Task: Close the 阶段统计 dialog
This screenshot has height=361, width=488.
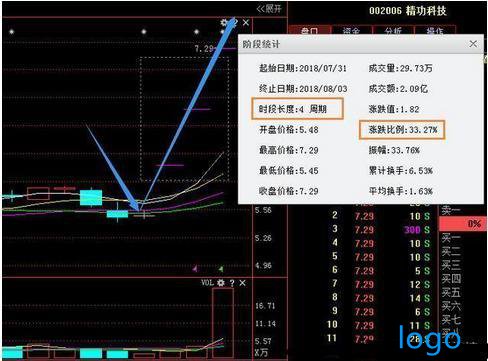Action: 473,44
